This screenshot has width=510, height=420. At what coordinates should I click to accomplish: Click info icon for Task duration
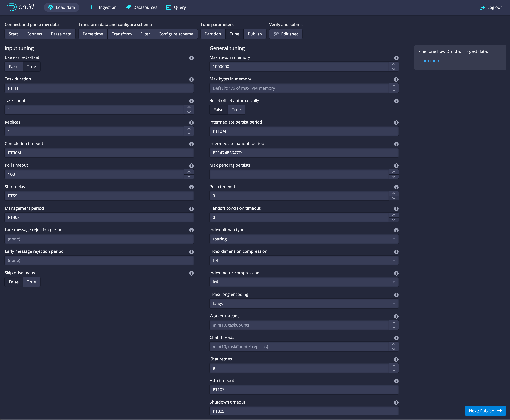click(191, 79)
